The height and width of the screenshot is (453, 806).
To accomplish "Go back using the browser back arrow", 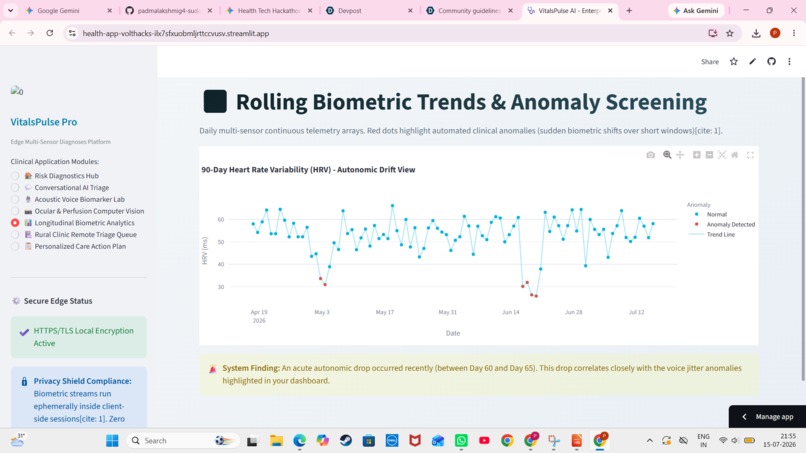I will coord(12,33).
